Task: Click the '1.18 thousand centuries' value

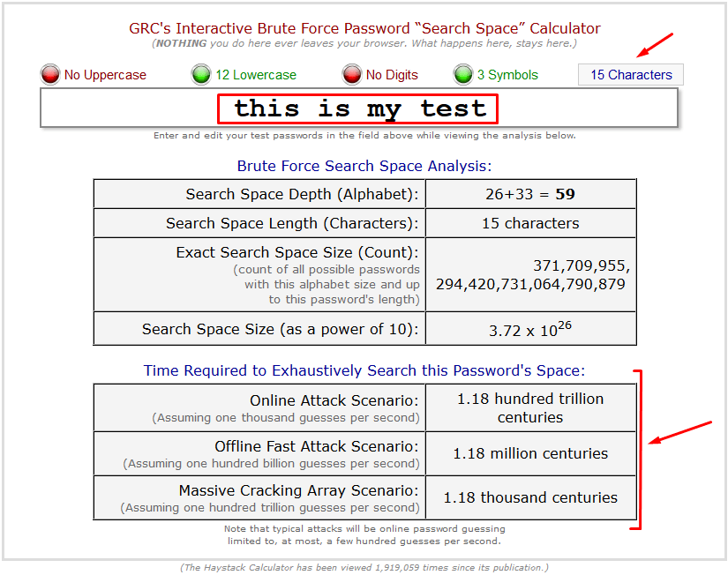Action: (530, 497)
